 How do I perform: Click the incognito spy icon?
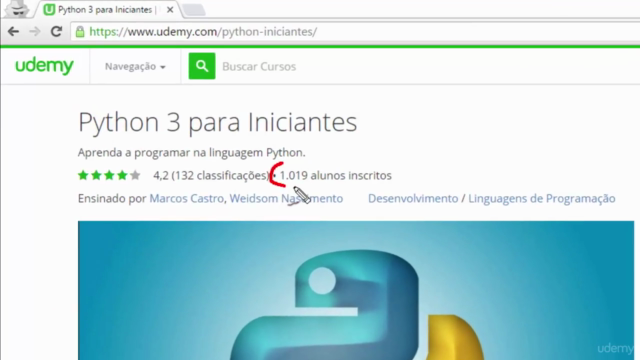17,8
